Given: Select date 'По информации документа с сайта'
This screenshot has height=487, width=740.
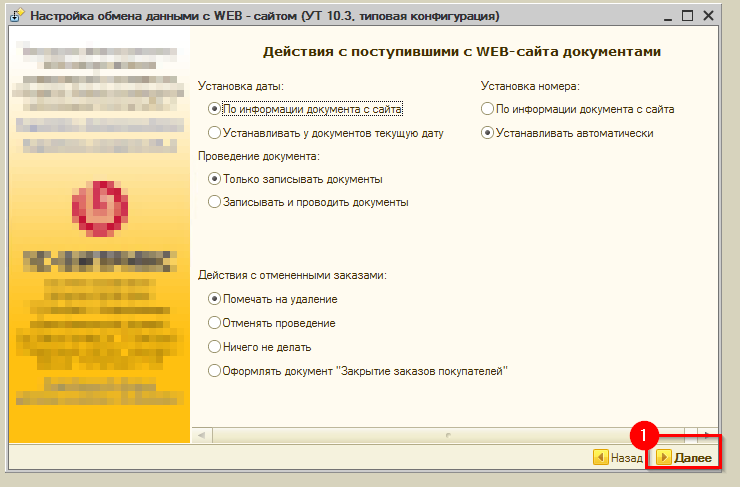Looking at the screenshot, I should tap(214, 109).
